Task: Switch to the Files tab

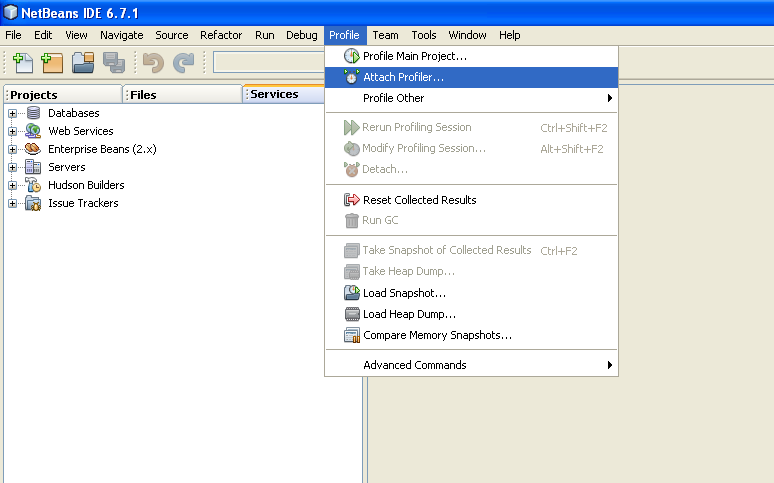Action: coord(183,94)
